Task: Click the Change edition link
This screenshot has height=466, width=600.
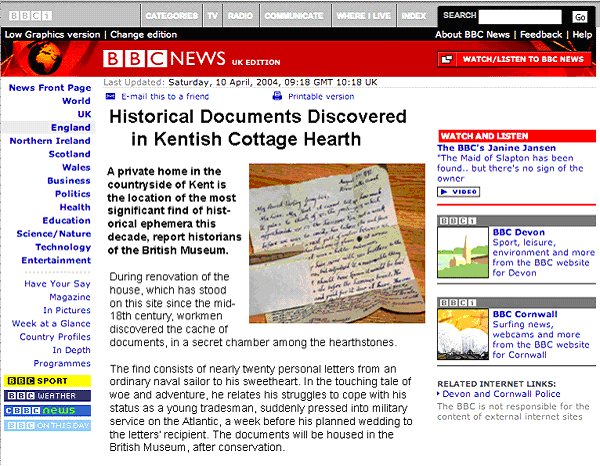Action: [x=143, y=34]
